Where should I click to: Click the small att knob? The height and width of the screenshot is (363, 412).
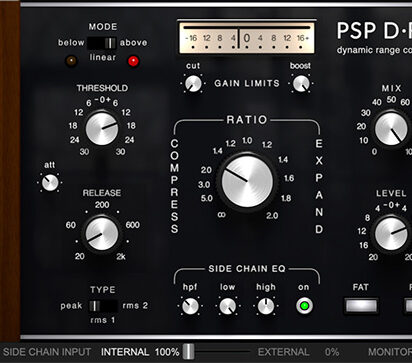50,183
